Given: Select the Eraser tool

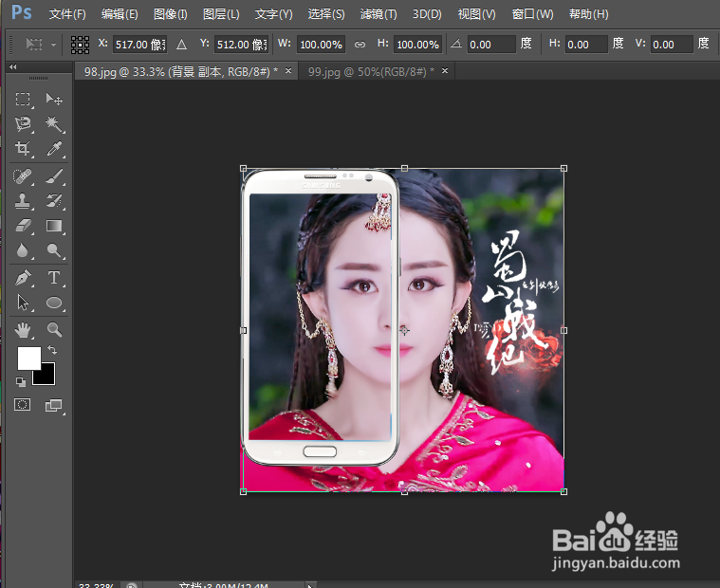Looking at the screenshot, I should pos(23,226).
